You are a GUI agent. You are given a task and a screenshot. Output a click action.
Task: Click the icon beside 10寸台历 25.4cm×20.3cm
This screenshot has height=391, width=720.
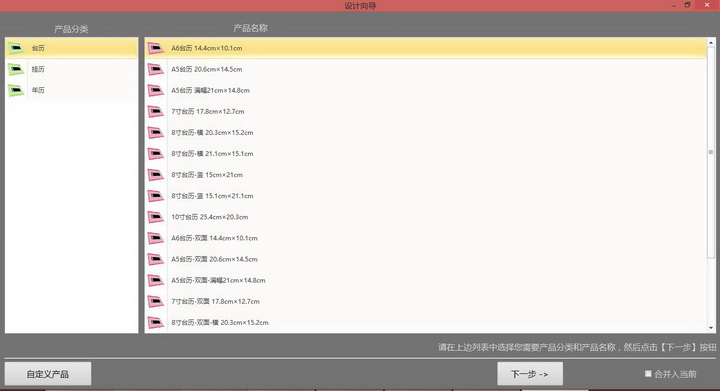click(x=156, y=217)
